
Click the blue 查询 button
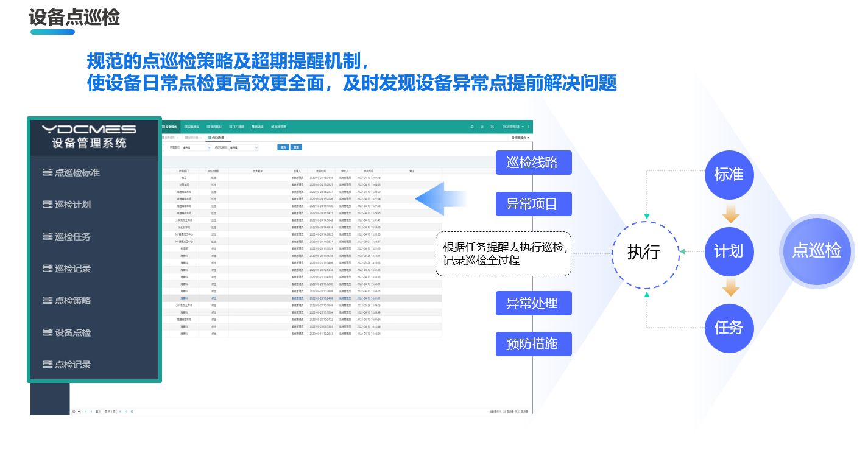(x=283, y=147)
